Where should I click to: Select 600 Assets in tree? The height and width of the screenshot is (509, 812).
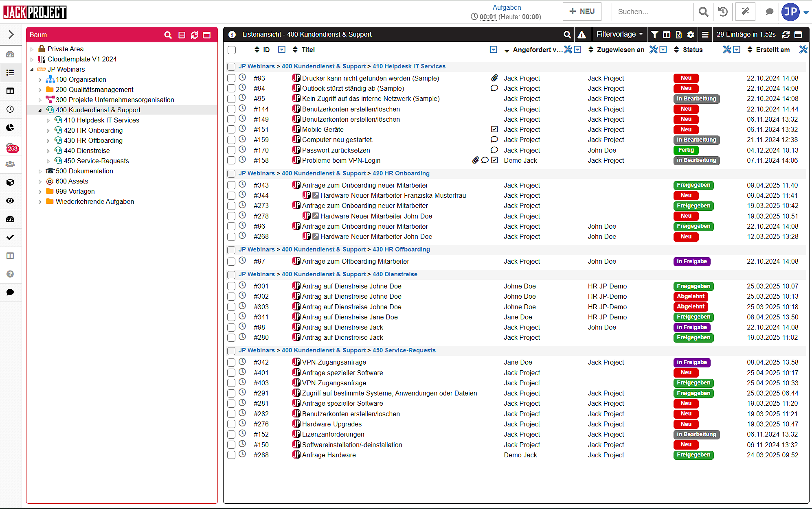72,181
